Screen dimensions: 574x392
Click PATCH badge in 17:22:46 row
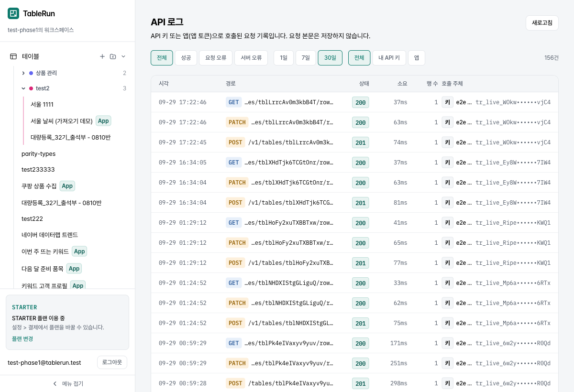pos(237,122)
